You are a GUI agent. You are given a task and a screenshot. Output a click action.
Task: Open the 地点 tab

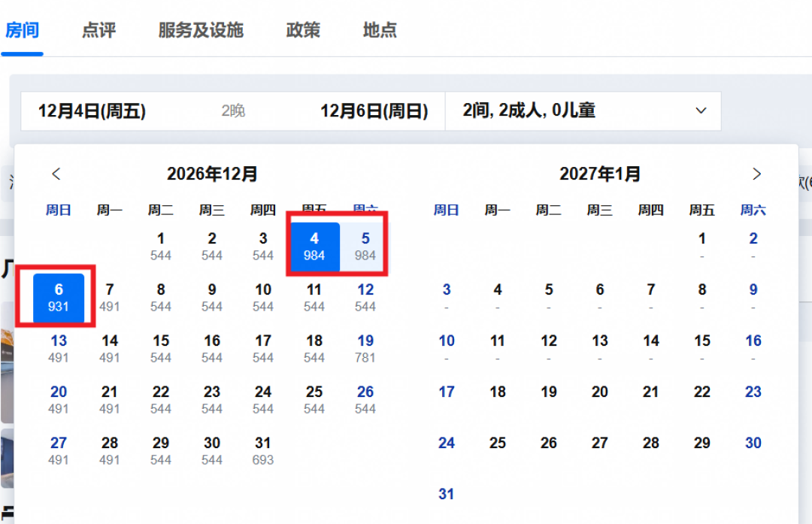pyautogui.click(x=380, y=30)
